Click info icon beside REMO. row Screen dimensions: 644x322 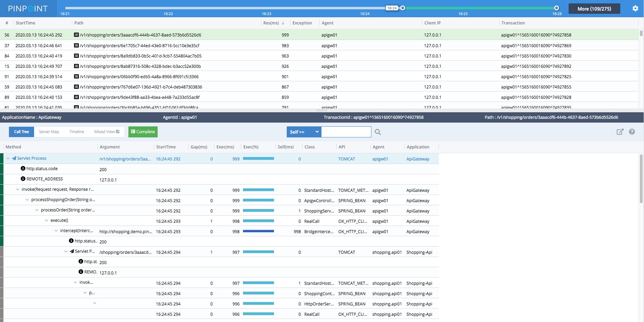(x=81, y=272)
